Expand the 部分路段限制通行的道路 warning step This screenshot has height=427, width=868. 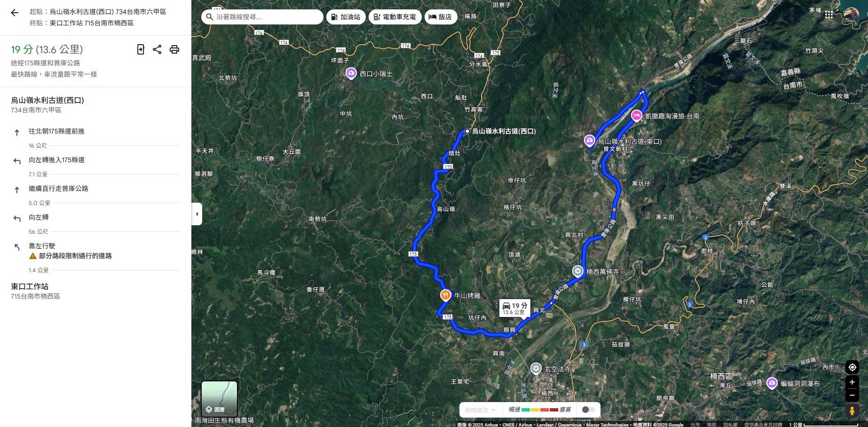[x=75, y=256]
